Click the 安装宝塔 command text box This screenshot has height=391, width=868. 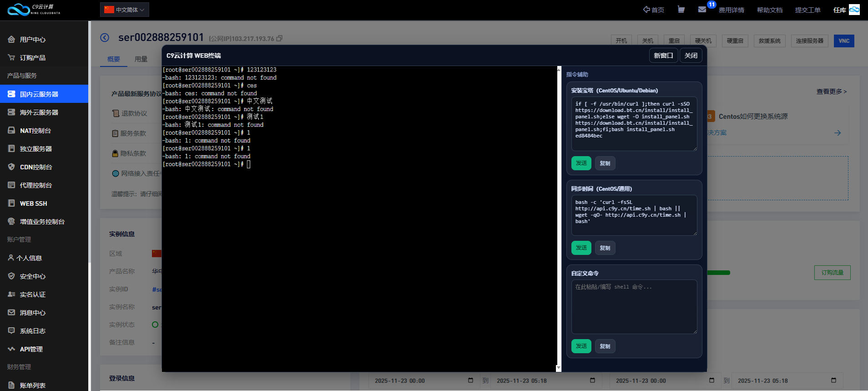[x=634, y=124]
